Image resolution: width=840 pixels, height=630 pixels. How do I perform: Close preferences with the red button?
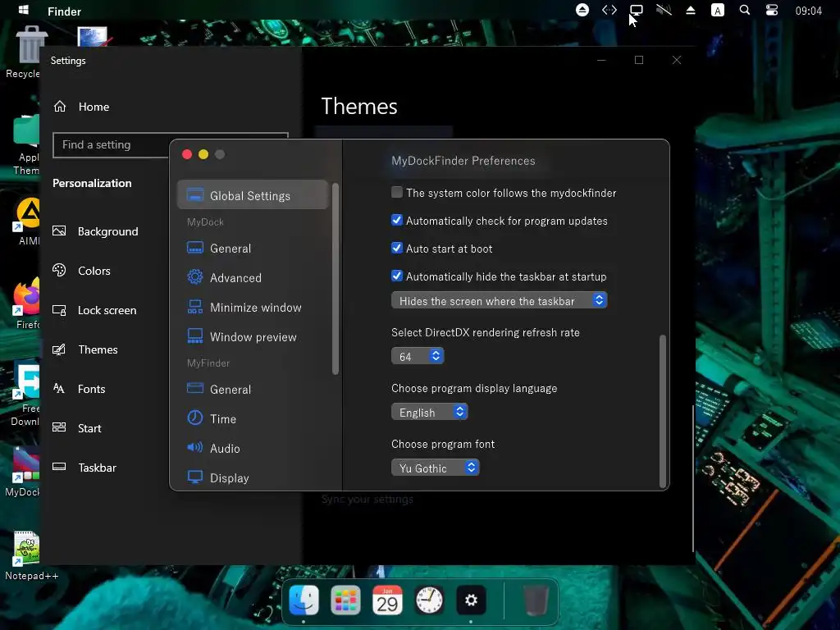(x=187, y=154)
